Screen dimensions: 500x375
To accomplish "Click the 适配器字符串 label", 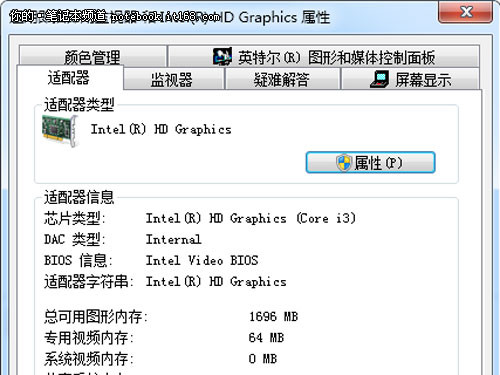I will (x=89, y=282).
